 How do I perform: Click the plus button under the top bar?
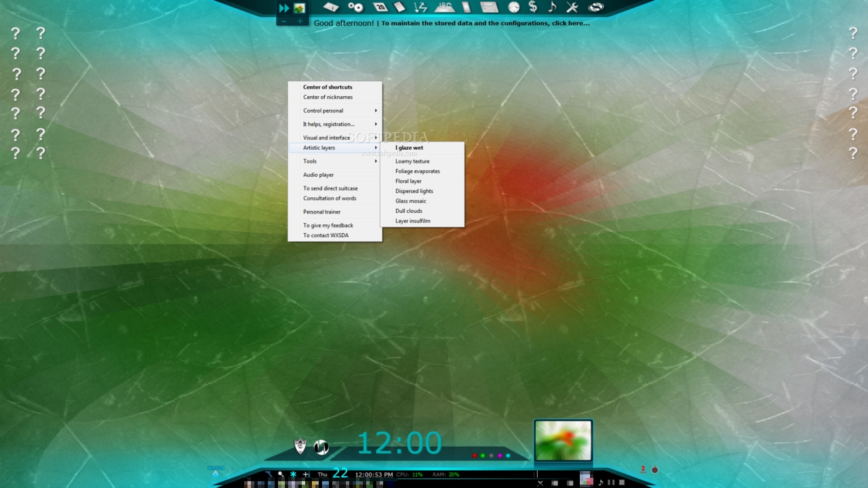click(300, 21)
